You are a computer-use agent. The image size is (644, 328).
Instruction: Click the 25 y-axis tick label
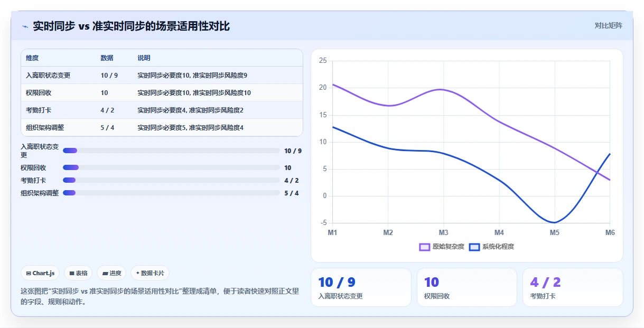(323, 61)
